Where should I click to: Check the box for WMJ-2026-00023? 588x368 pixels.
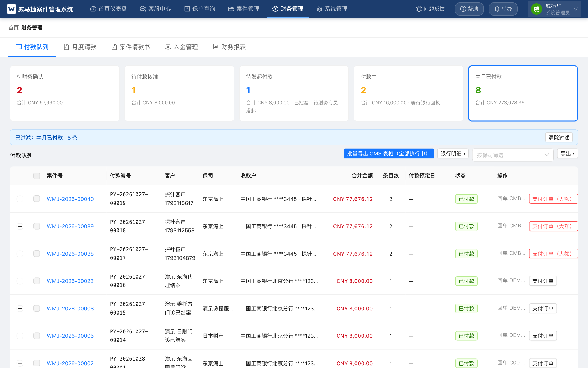pyautogui.click(x=37, y=281)
